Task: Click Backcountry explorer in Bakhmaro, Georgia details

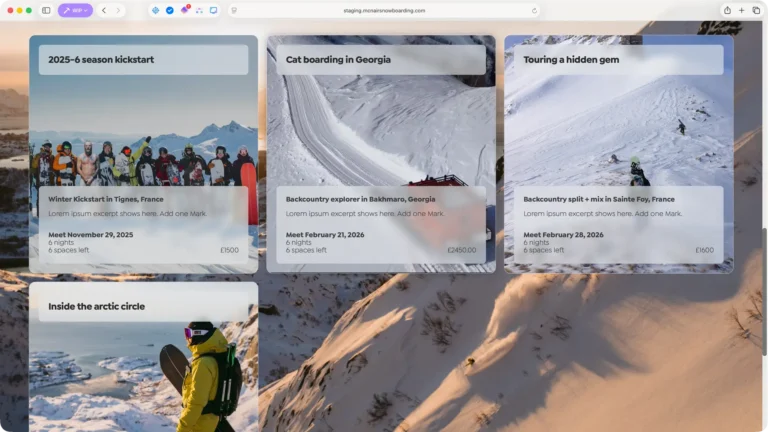Action: [360, 199]
